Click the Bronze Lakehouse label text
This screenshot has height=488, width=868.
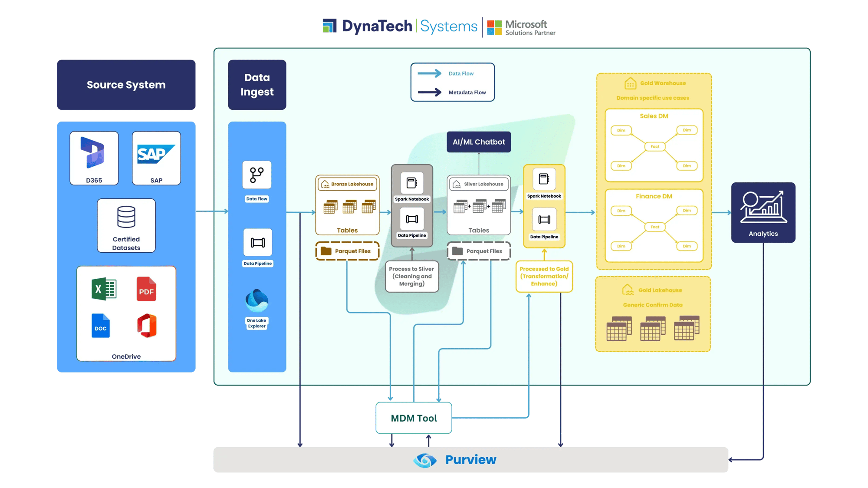coord(352,184)
